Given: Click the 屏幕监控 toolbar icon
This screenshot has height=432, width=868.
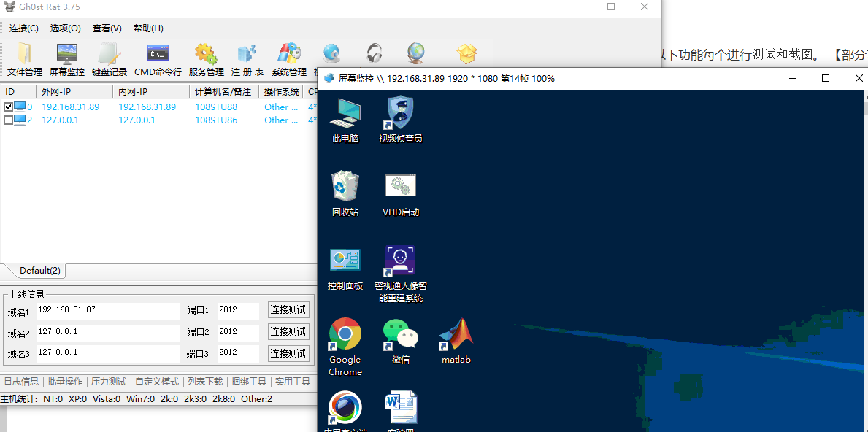Looking at the screenshot, I should pos(67,60).
